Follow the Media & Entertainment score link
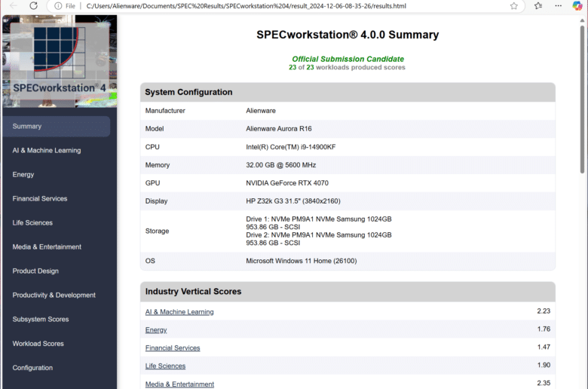Image resolution: width=588 pixels, height=389 pixels. (x=179, y=384)
